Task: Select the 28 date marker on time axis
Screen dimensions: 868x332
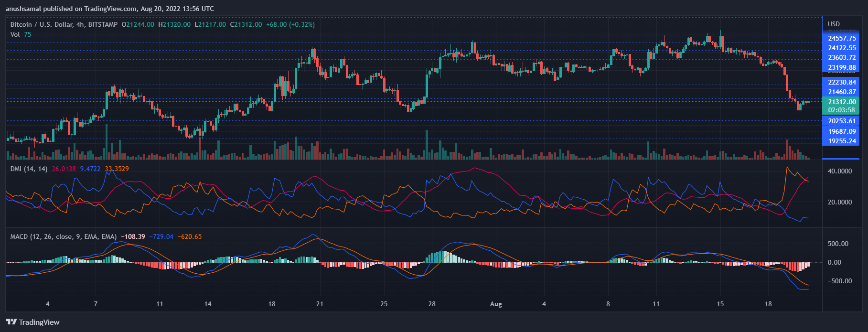Action: pos(431,304)
